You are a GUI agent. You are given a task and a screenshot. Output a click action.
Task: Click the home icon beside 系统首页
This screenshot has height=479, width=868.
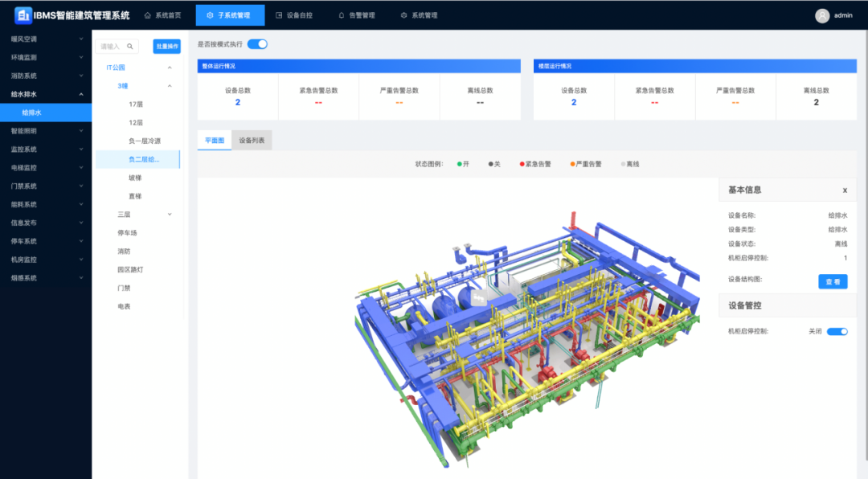[148, 15]
